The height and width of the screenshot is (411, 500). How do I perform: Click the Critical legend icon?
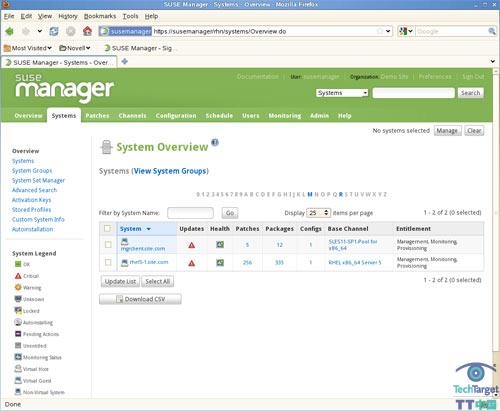click(x=18, y=276)
